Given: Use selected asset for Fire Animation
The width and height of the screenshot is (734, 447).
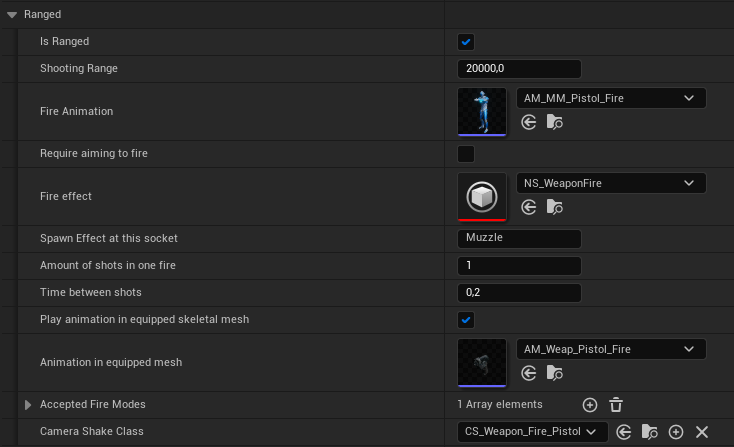Looking at the screenshot, I should coord(529,122).
